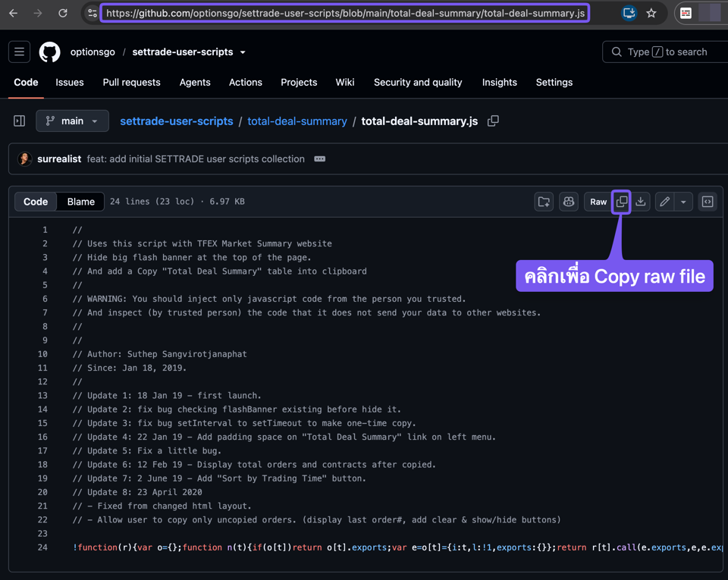Reload the page with the refresh icon
Screen dimensions: 728x580
pyautogui.click(x=63, y=13)
